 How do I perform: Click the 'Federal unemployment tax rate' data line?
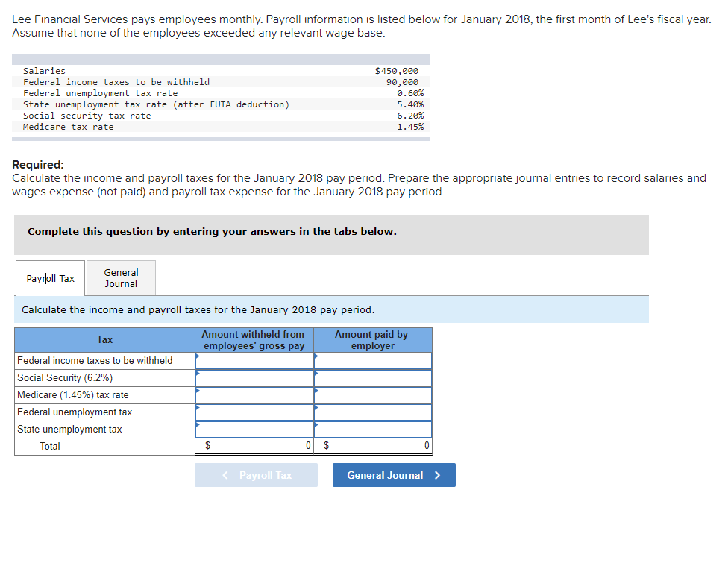click(100, 93)
